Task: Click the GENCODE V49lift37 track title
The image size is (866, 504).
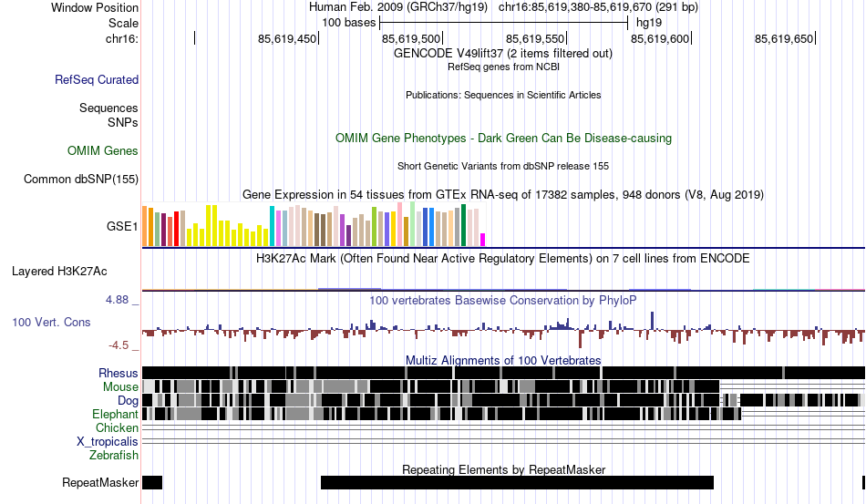Action: coord(502,54)
